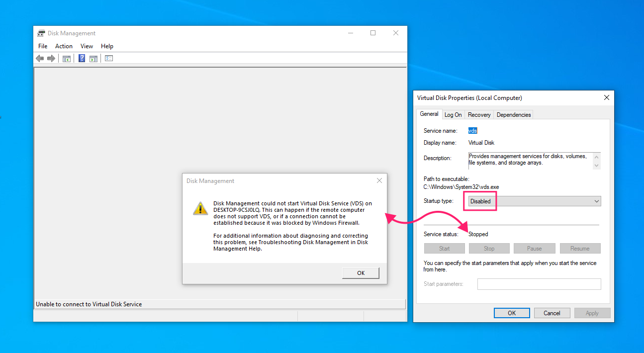Click the Show/Hide Action Pane toolbar icon
This screenshot has height=353, width=644.
coord(93,58)
